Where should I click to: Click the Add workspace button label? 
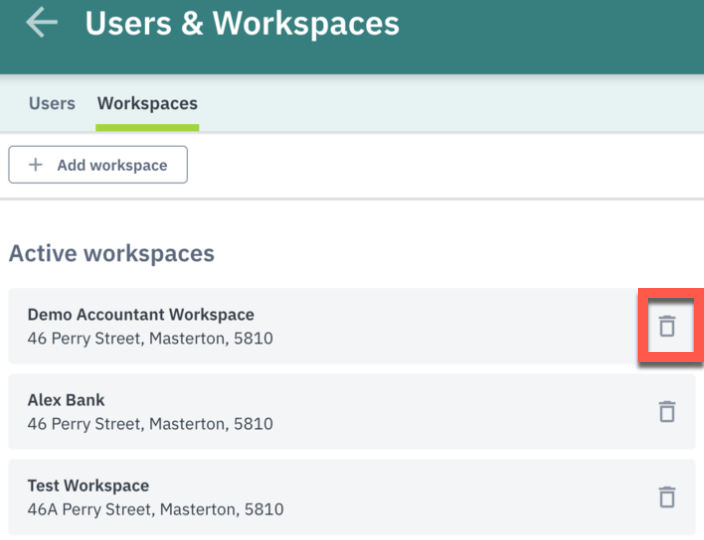(112, 165)
